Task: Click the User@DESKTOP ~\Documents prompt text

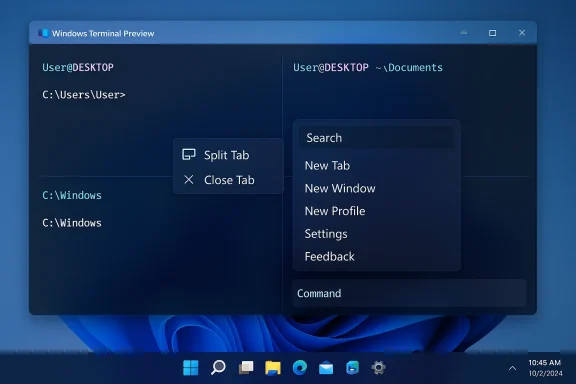Action: 368,68
